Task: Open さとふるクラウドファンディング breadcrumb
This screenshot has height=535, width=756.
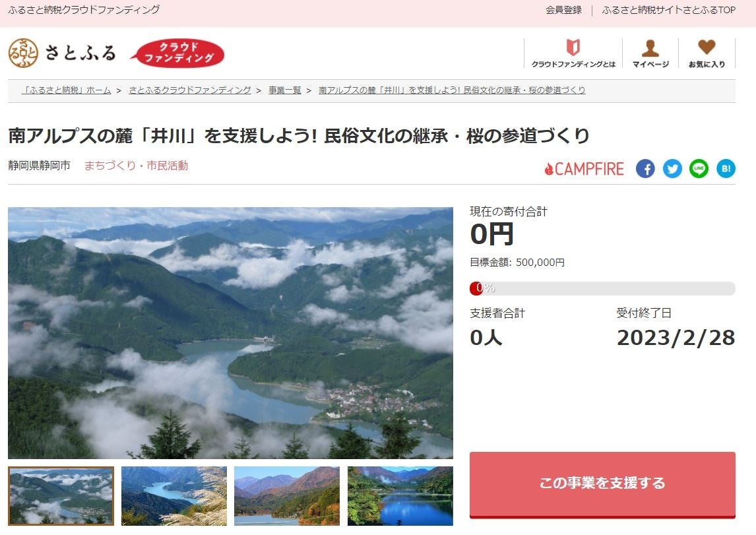Action: 189,90
